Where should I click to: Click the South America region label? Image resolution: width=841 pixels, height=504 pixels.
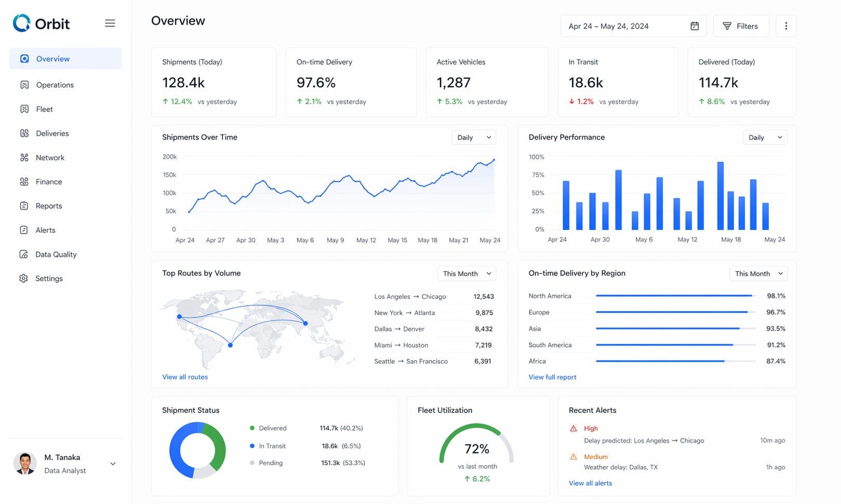click(x=550, y=345)
